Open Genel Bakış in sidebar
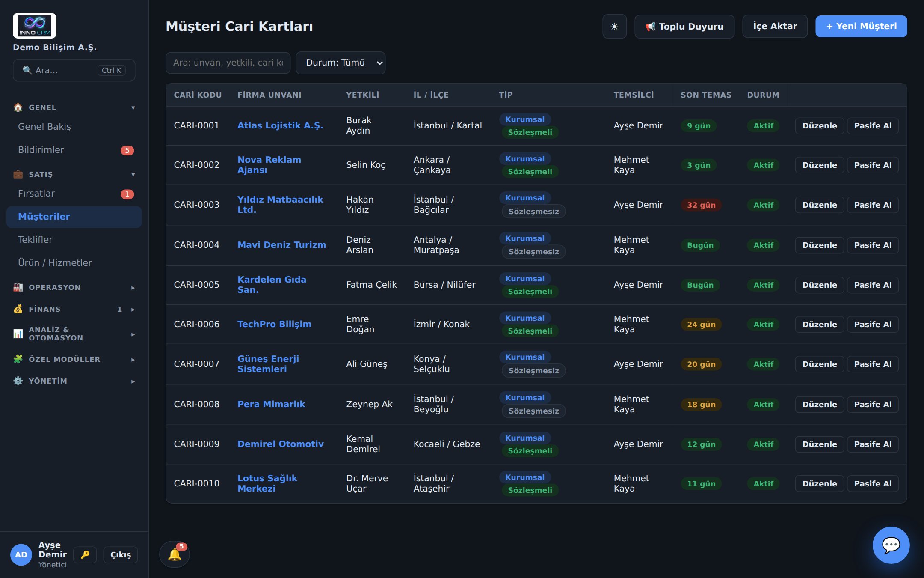 (x=74, y=127)
